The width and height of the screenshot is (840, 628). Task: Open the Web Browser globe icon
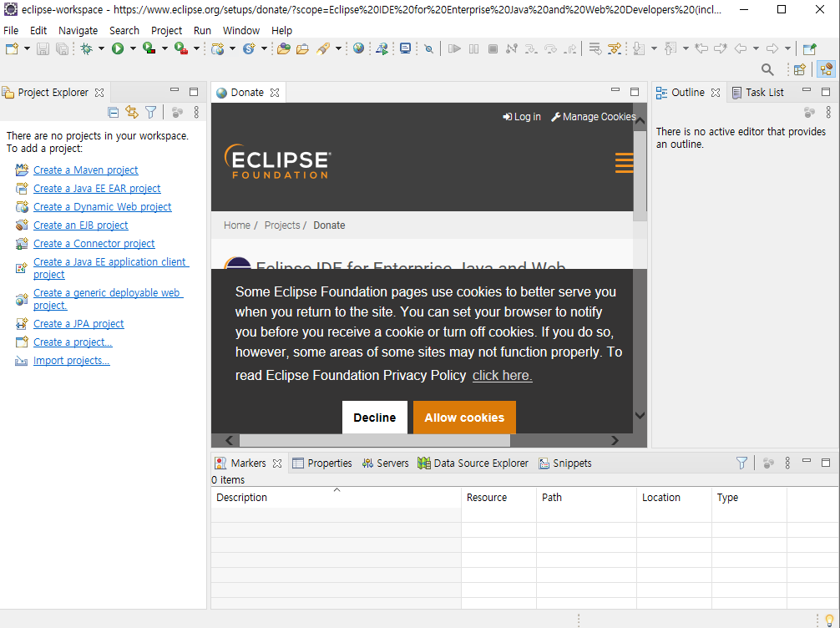(358, 48)
